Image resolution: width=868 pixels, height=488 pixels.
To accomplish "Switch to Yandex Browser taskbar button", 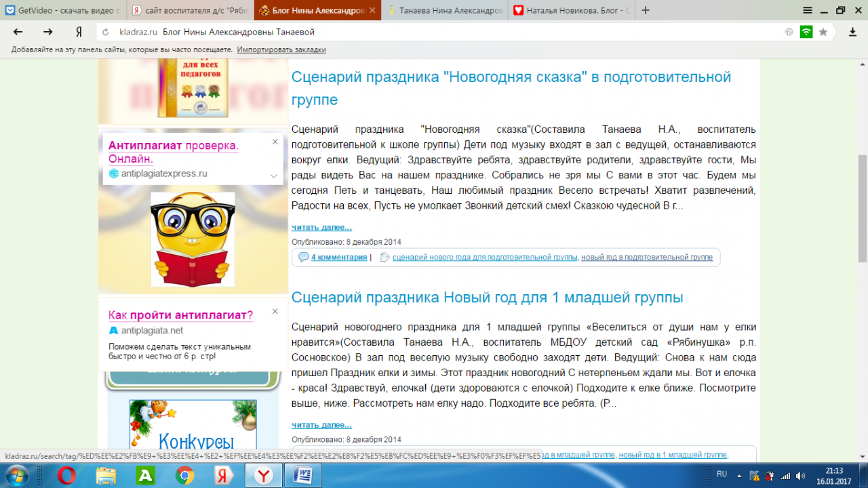I will [x=264, y=476].
